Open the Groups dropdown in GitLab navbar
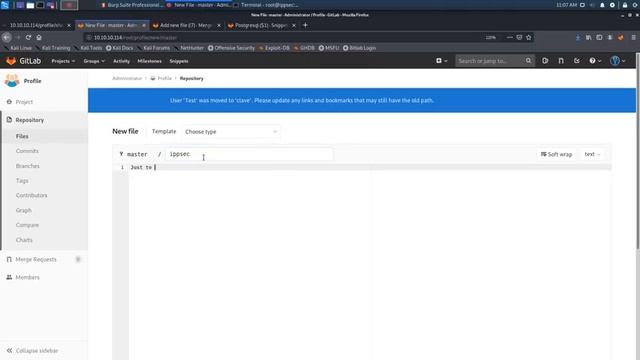This screenshot has height=360, width=640. pos(94,61)
